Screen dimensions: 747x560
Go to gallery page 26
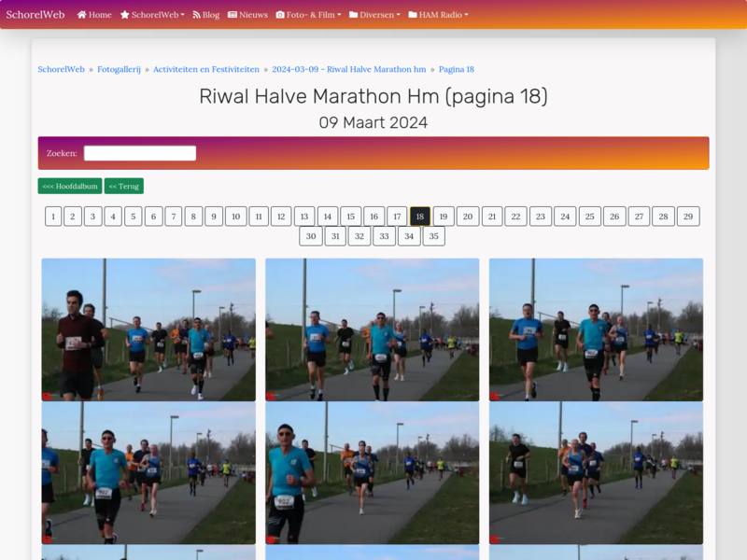(x=614, y=217)
